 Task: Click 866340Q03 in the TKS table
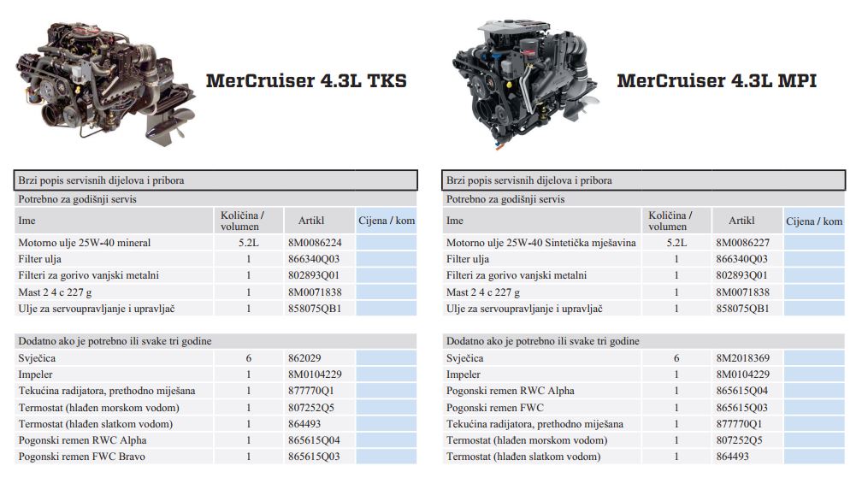(313, 259)
